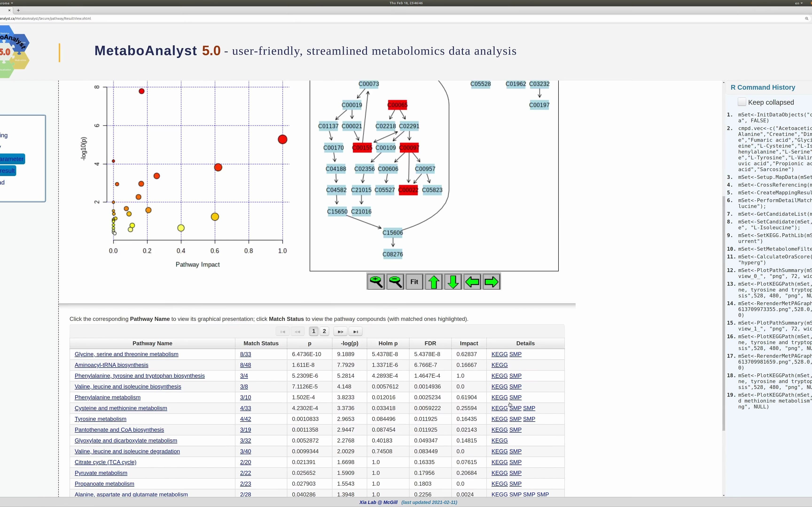Fast-forward to the next results page

click(x=340, y=331)
